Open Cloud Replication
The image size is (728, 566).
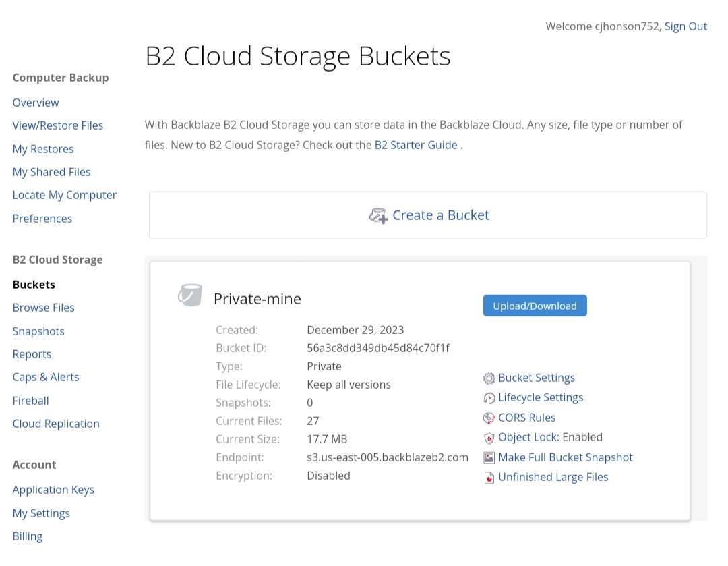[x=56, y=424]
